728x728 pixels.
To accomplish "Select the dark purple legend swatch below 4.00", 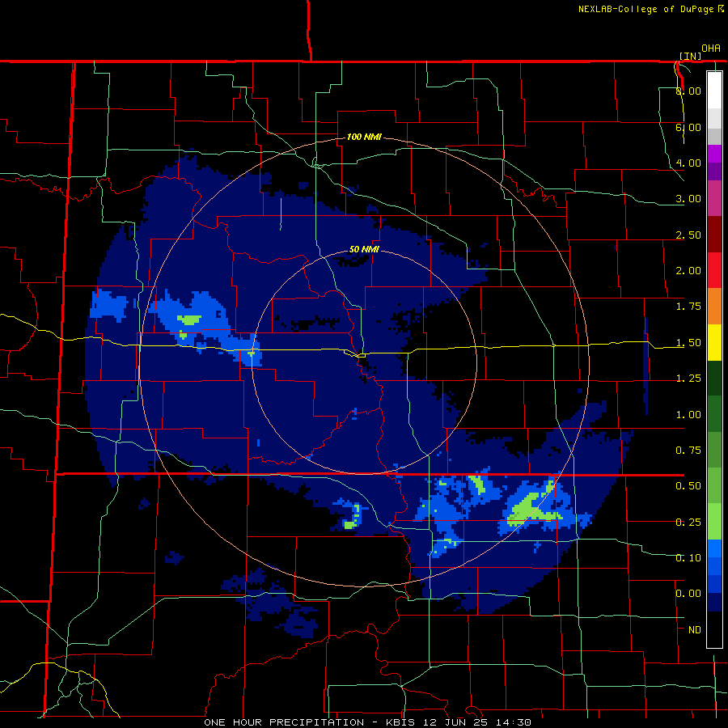I will point(714,171).
